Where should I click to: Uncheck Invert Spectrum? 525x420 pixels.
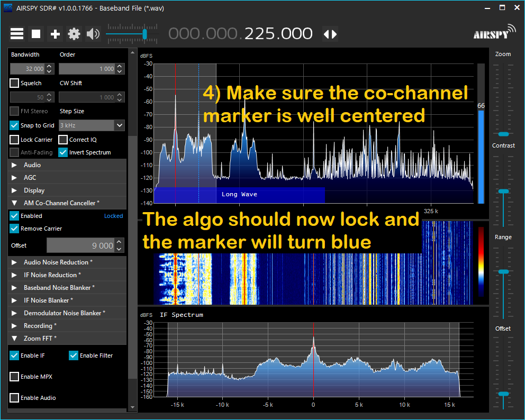[63, 152]
